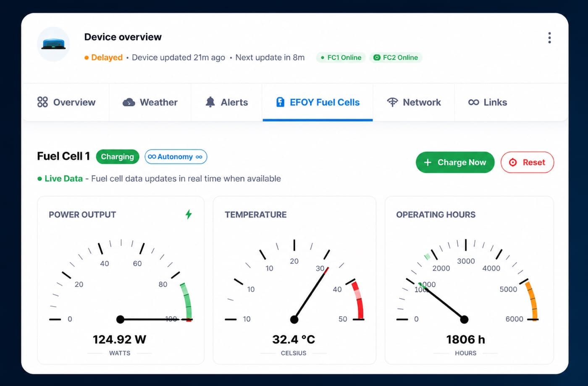Click the Network tab signal icon

pos(392,102)
